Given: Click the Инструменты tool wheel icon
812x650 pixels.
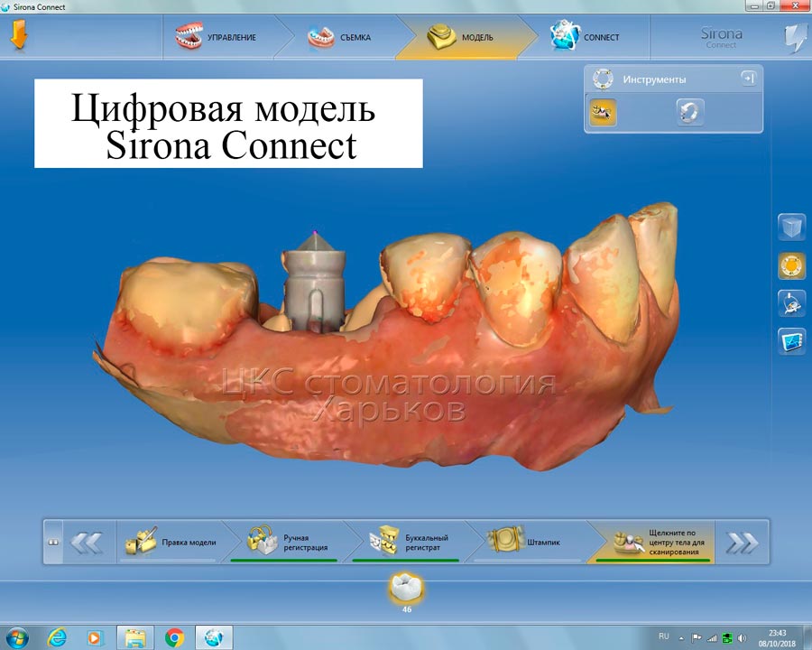Looking at the screenshot, I should 603,79.
